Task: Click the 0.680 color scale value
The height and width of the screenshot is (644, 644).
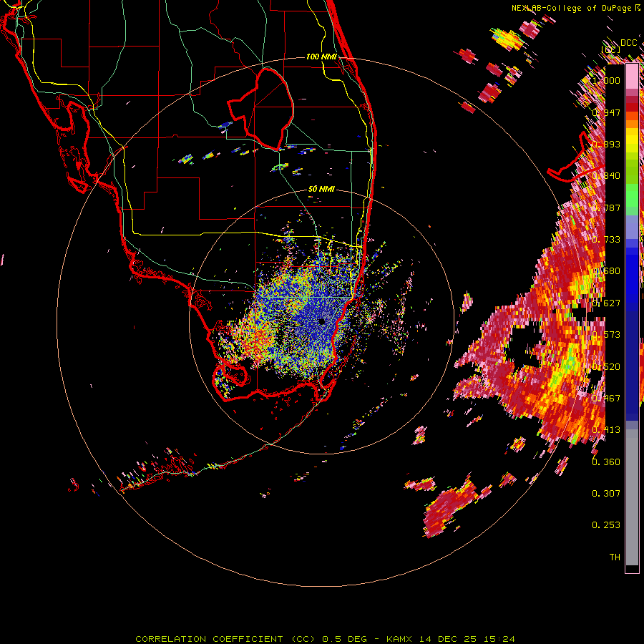Action: (606, 271)
